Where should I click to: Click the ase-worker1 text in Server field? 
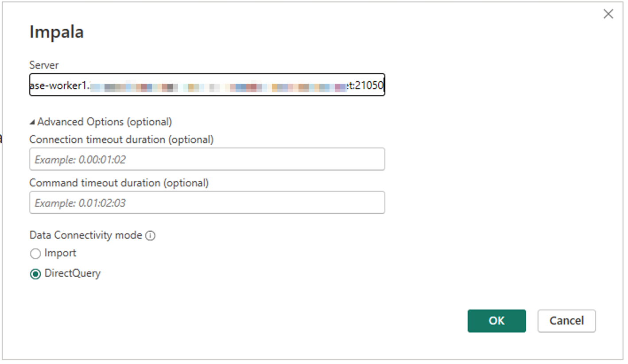coord(58,85)
